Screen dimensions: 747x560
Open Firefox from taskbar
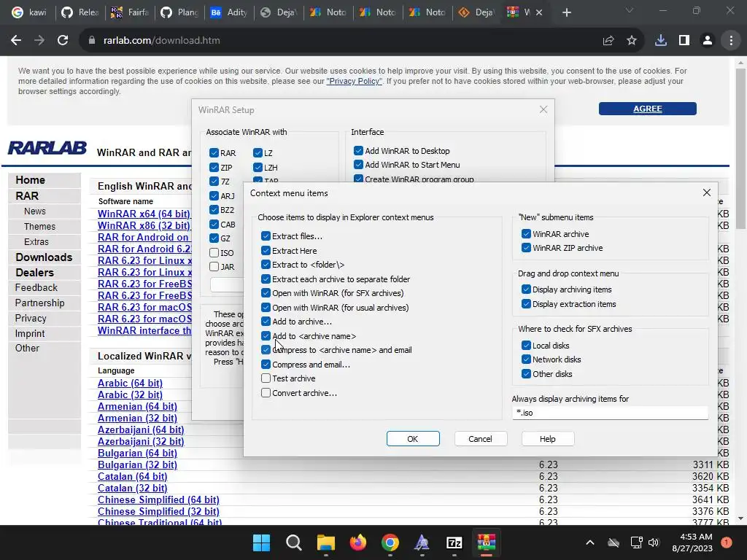pyautogui.click(x=358, y=542)
